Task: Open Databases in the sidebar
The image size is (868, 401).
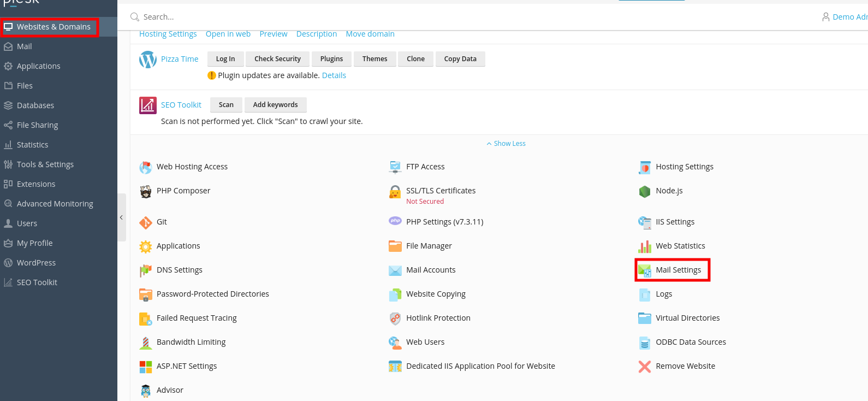Action: pos(58,105)
